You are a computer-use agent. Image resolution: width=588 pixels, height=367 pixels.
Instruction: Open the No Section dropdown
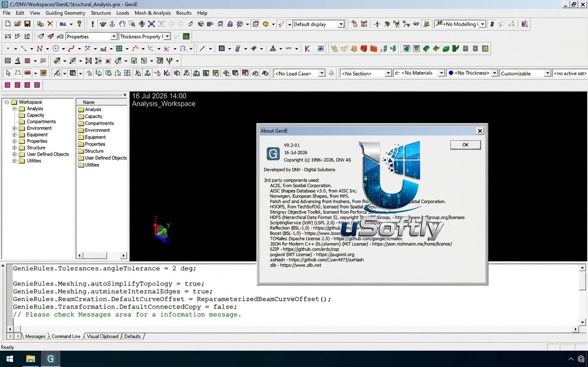[366, 73]
